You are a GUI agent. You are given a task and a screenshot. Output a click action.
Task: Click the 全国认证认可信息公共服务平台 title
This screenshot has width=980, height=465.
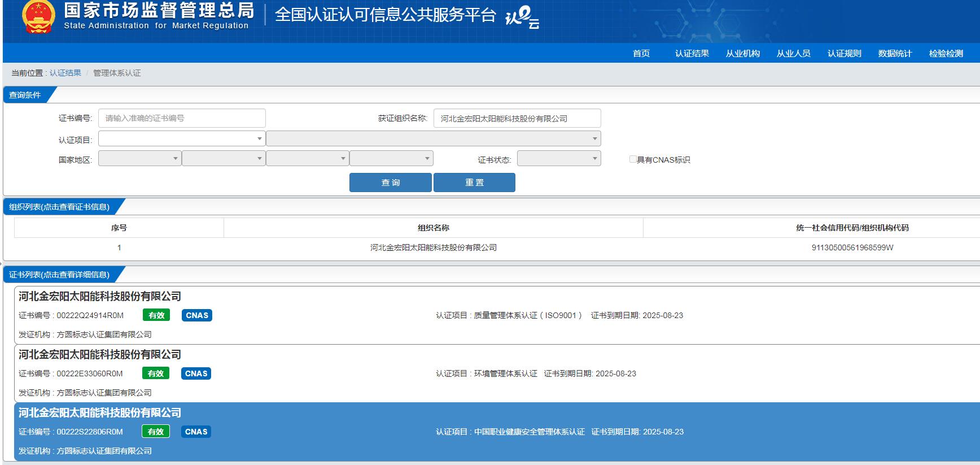386,15
